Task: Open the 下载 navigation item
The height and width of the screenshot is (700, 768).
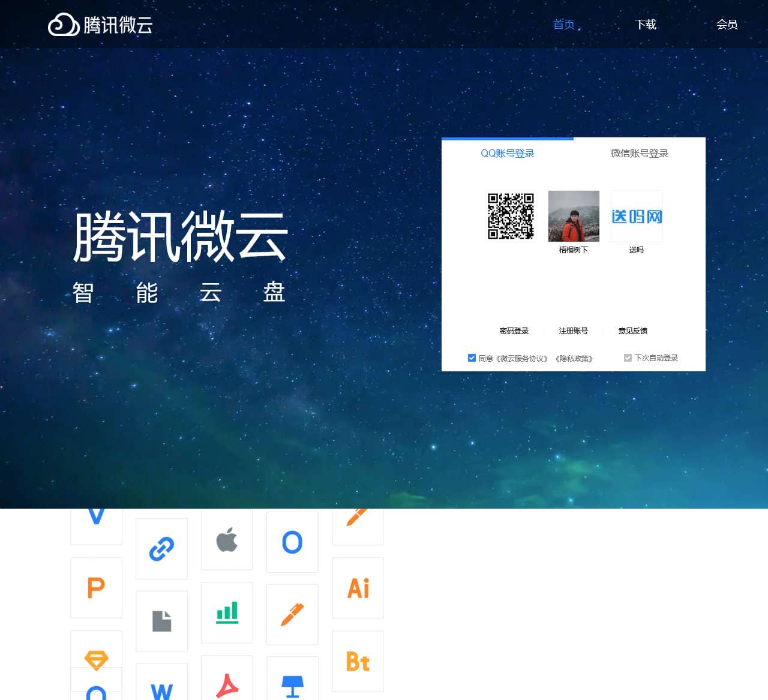Action: (x=646, y=25)
